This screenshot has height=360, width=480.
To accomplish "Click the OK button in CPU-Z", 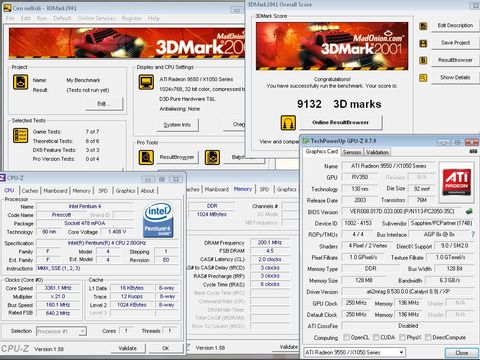I will pos(166,348).
